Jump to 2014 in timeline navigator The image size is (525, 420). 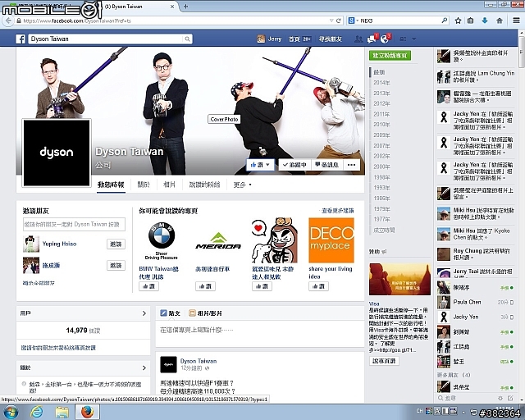[x=381, y=83]
